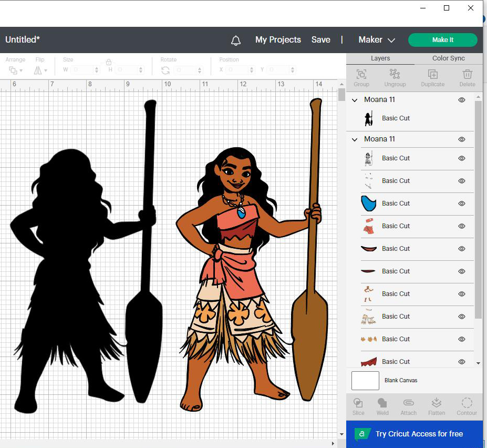Click the width W input field
The height and width of the screenshot is (448, 487).
click(82, 70)
